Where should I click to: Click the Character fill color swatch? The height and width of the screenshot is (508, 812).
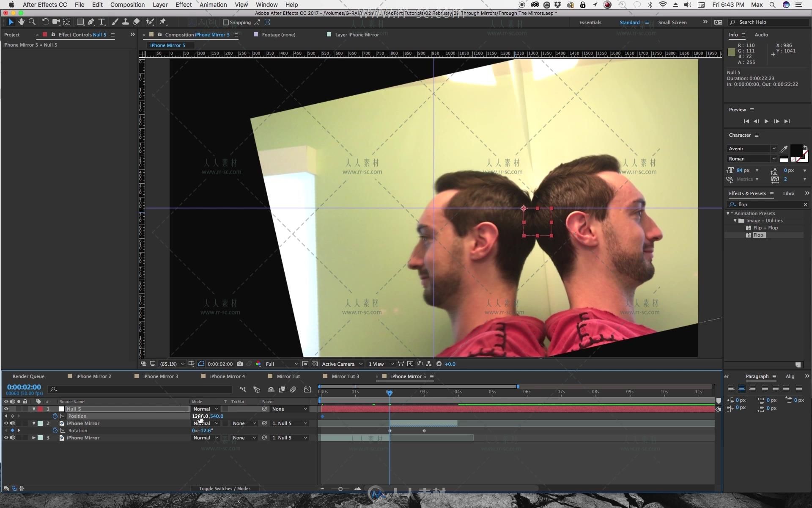[x=796, y=150]
